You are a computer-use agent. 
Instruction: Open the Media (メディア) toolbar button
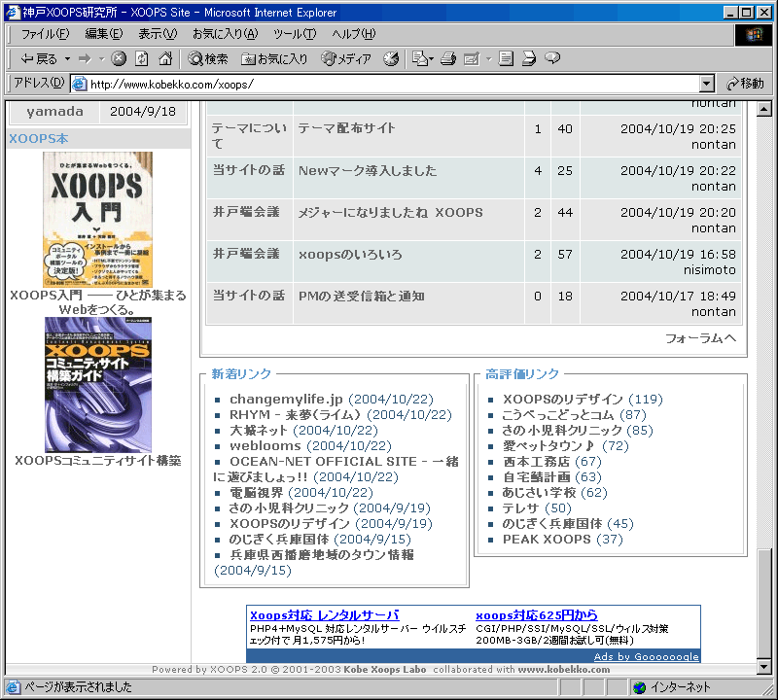(x=346, y=59)
